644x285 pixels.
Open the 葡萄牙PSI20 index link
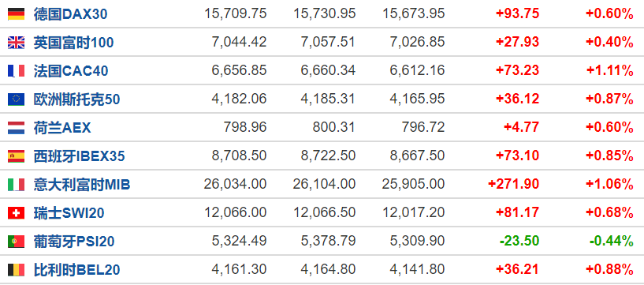[74, 242]
